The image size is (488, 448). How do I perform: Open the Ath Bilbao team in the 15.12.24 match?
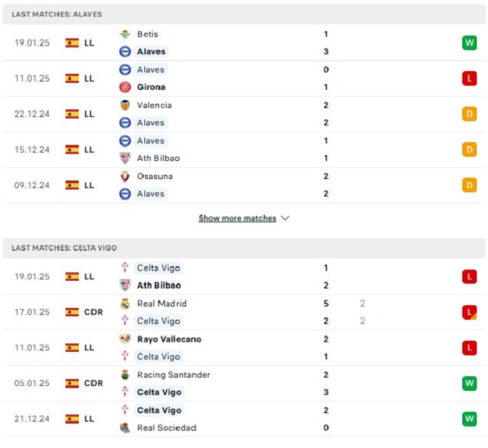point(158,158)
